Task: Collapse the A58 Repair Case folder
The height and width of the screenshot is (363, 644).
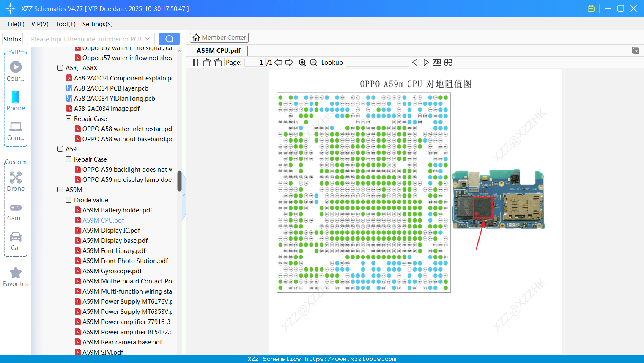Action: (69, 118)
